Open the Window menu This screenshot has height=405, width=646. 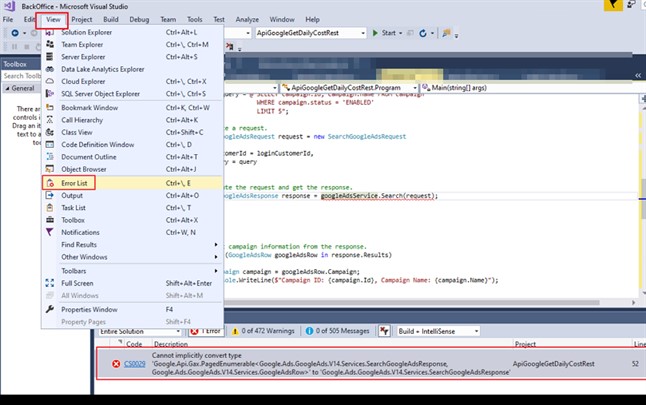click(282, 19)
